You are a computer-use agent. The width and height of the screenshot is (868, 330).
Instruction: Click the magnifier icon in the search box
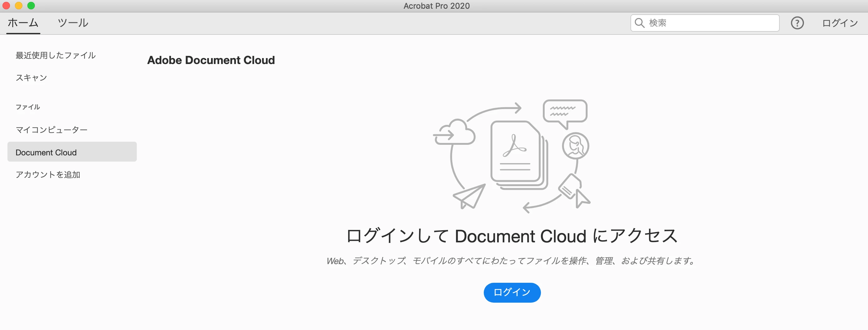[639, 23]
